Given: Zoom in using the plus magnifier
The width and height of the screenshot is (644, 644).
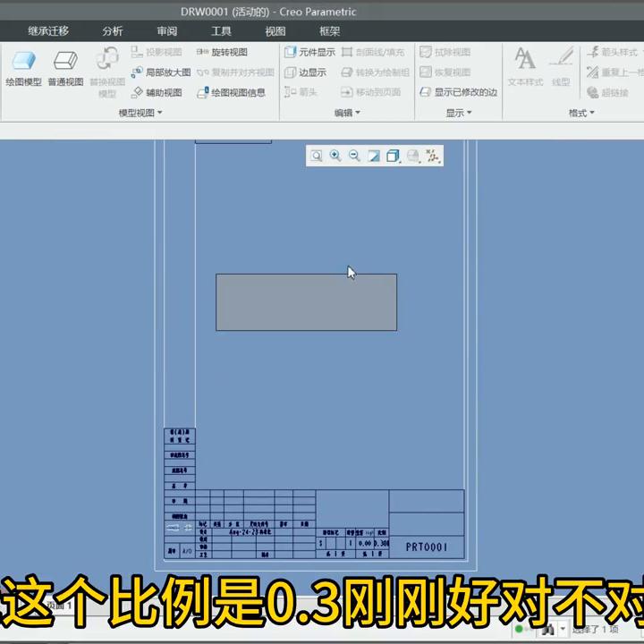Looking at the screenshot, I should [x=335, y=156].
